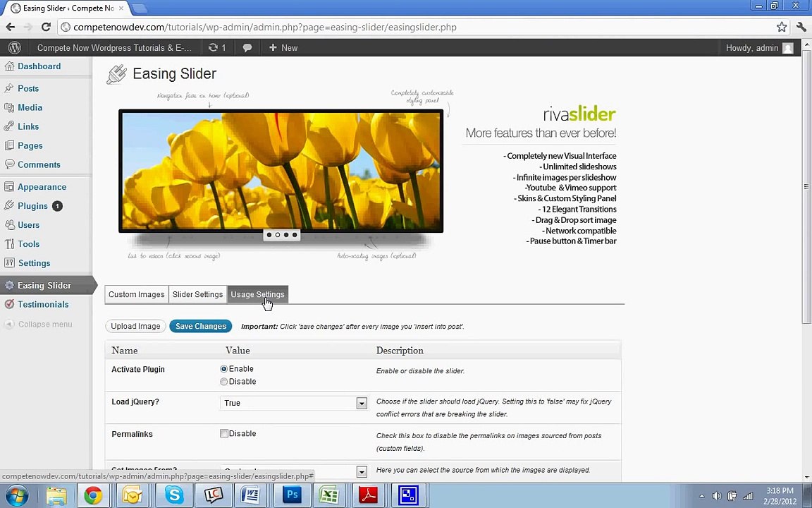Image resolution: width=812 pixels, height=508 pixels.
Task: Switch to the Slider Settings tab
Action: point(197,294)
